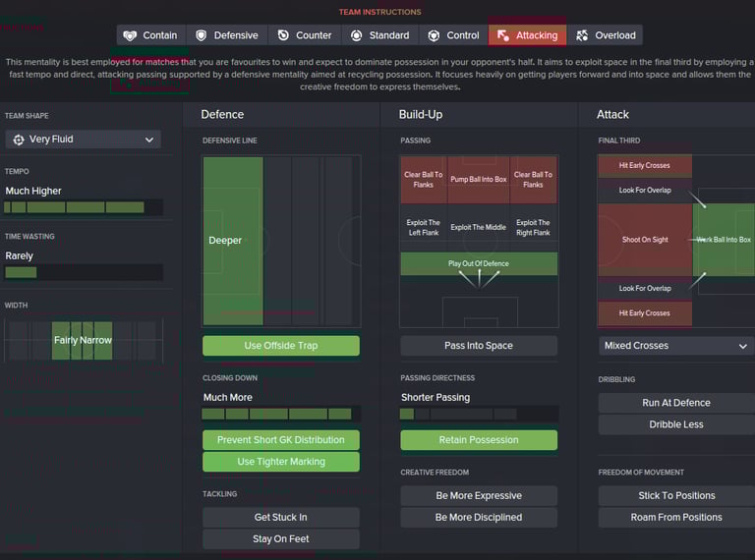This screenshot has height=560, width=755.
Task: Click the Contain mentality heart-shield icon
Action: [x=130, y=35]
